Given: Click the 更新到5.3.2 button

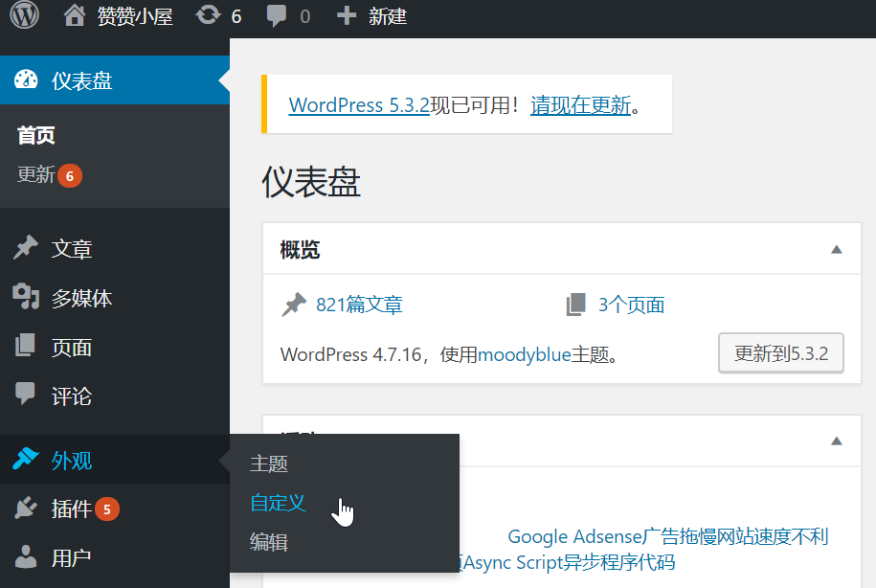Looking at the screenshot, I should 781,353.
